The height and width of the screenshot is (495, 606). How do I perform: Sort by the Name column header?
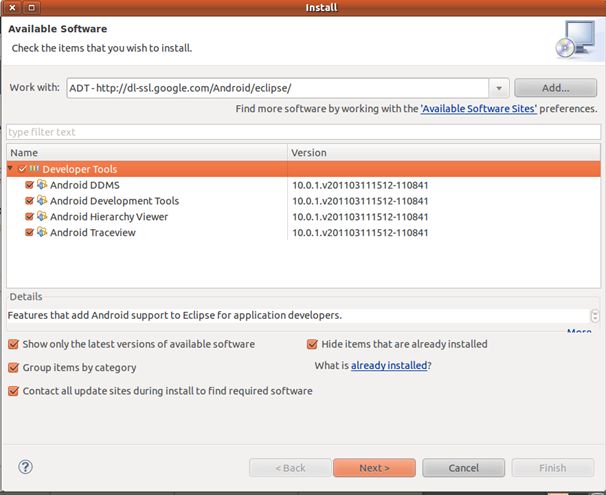147,153
